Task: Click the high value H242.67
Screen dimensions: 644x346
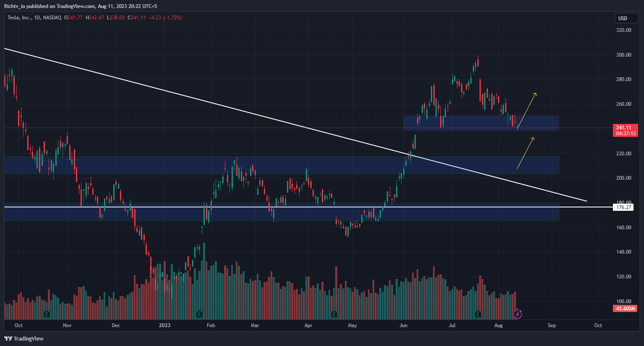Action: 95,18
